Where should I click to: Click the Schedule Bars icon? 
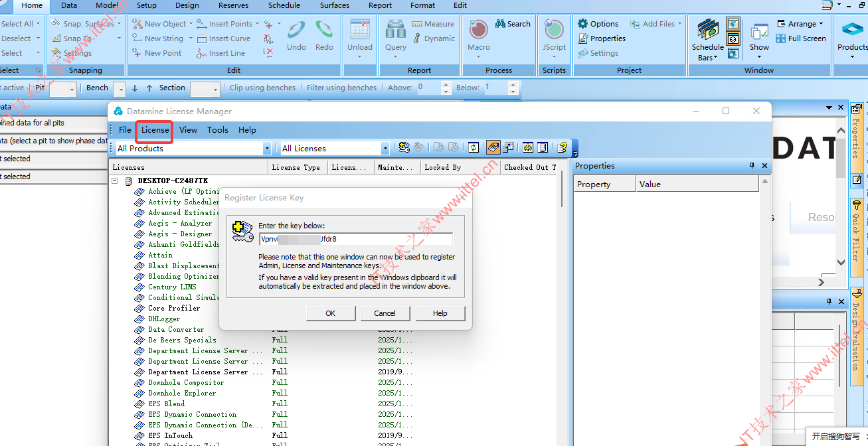click(x=708, y=31)
